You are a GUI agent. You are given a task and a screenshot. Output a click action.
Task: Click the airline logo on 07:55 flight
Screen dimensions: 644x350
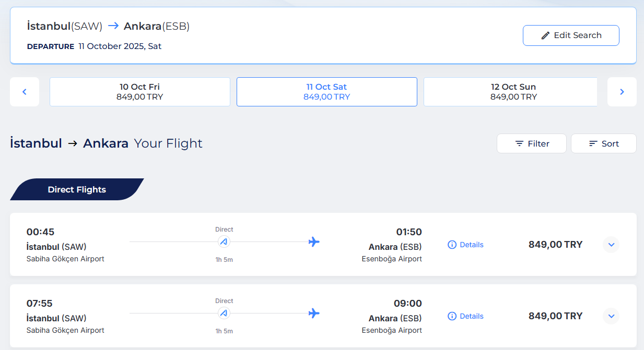click(224, 313)
